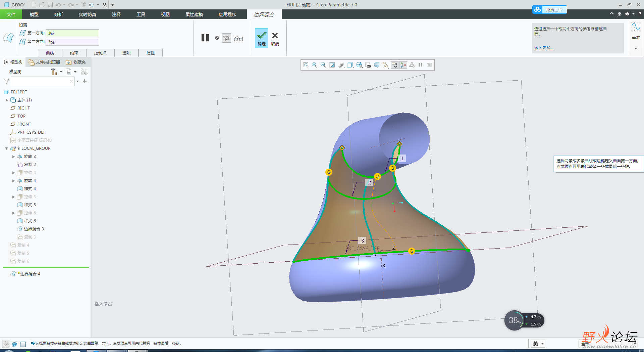Click the model tree search input field
This screenshot has width=644, height=352.
coord(42,81)
